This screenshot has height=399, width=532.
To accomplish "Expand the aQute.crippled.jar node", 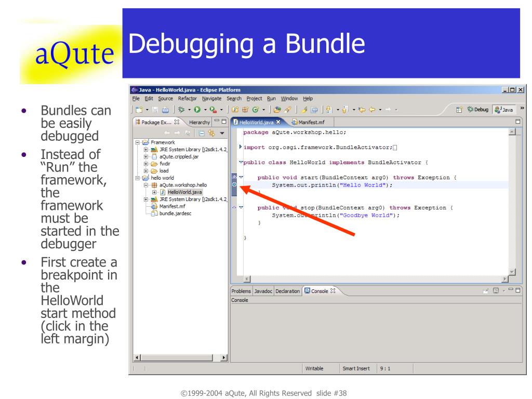I will (x=145, y=157).
